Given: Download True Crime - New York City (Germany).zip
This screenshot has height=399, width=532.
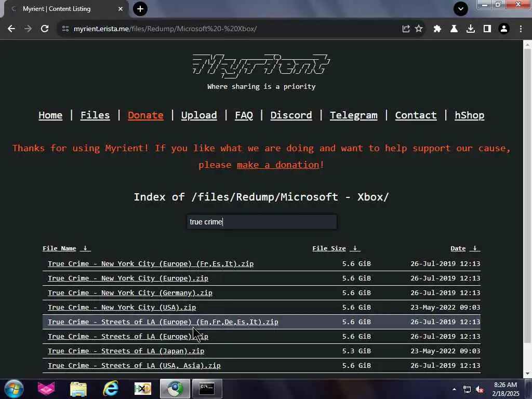Looking at the screenshot, I should point(130,293).
